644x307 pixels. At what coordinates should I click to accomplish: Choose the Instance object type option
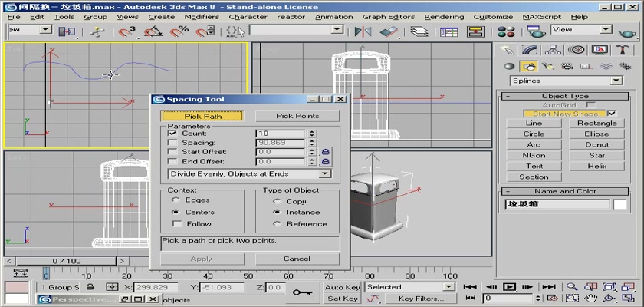click(x=278, y=212)
